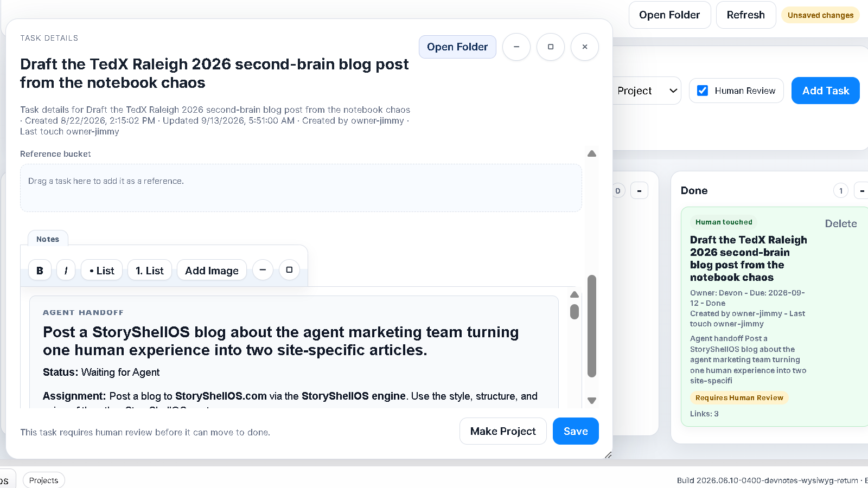Insert a numbered list in Notes

click(x=150, y=270)
